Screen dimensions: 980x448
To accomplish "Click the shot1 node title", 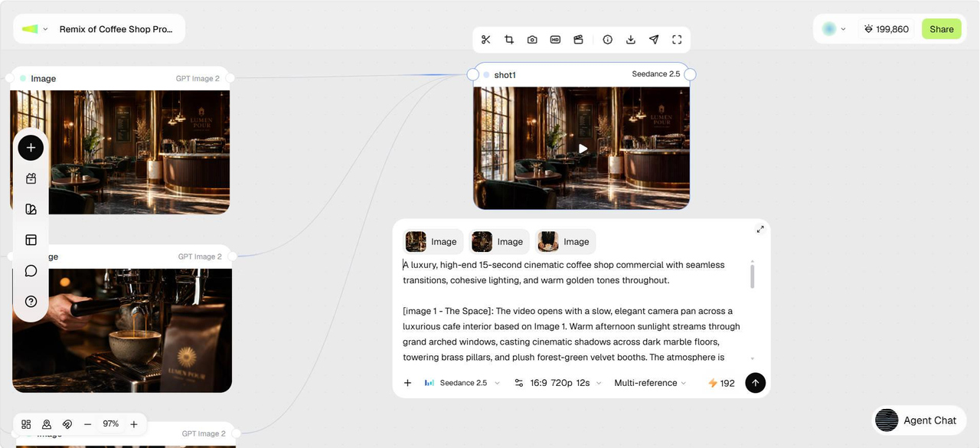I will (x=505, y=75).
